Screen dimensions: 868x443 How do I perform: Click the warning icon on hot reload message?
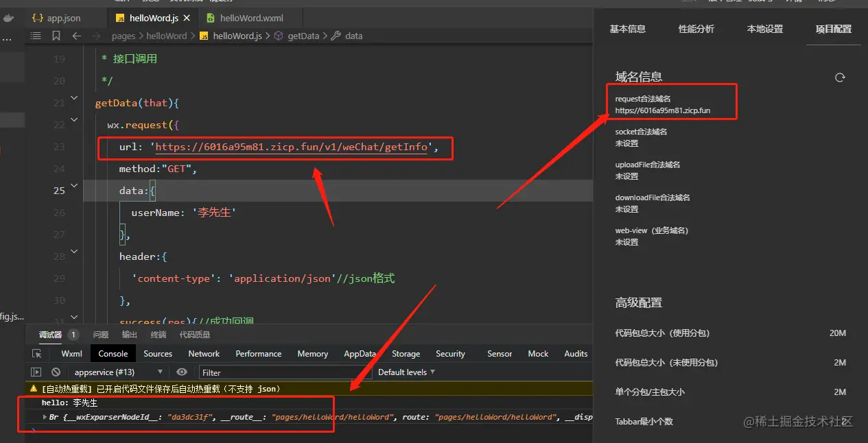coord(34,389)
